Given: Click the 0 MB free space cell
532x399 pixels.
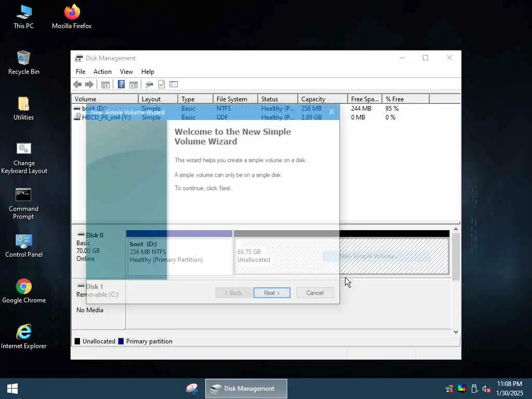Looking at the screenshot, I should tap(358, 117).
